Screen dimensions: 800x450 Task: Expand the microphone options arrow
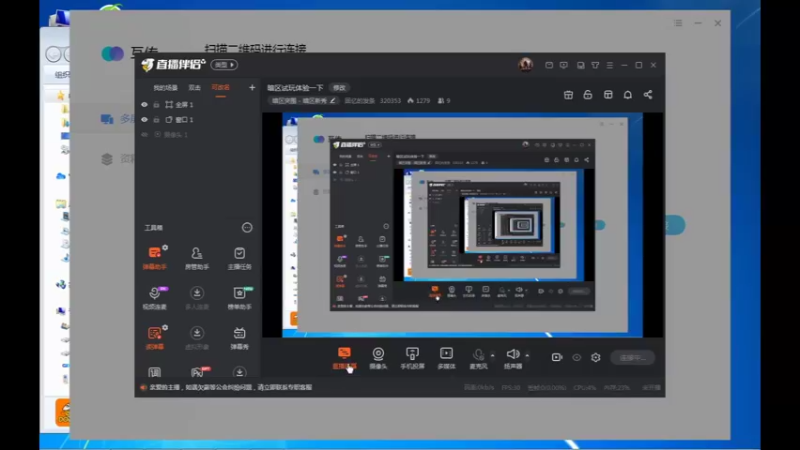(492, 355)
